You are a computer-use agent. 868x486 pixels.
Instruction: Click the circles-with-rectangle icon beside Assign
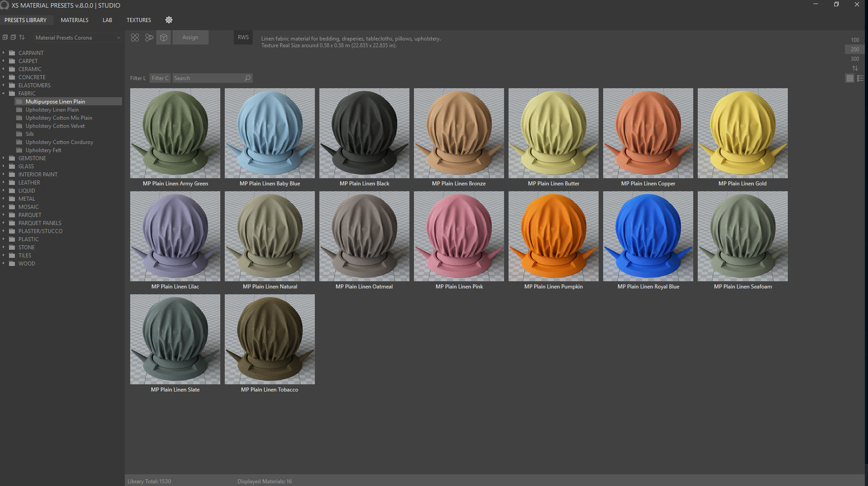[149, 37]
